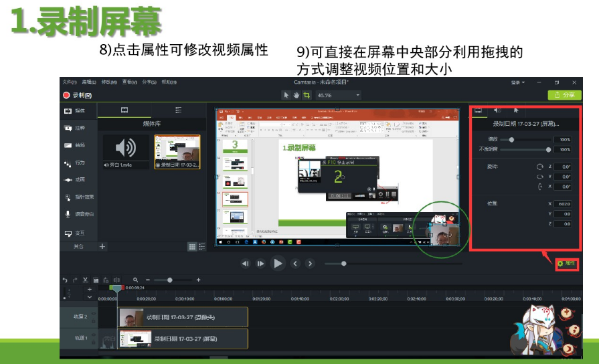Open the 文件 (File) menu
The width and height of the screenshot is (599, 364).
coord(70,82)
